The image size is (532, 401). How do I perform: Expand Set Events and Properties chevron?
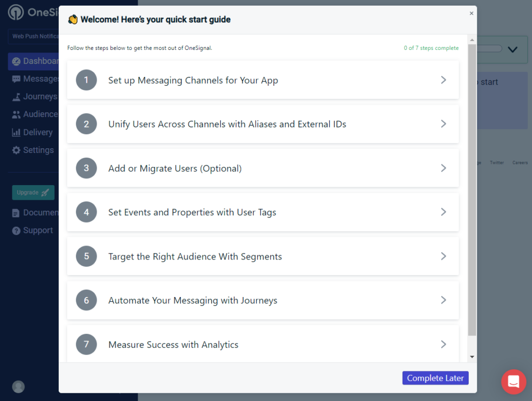444,212
